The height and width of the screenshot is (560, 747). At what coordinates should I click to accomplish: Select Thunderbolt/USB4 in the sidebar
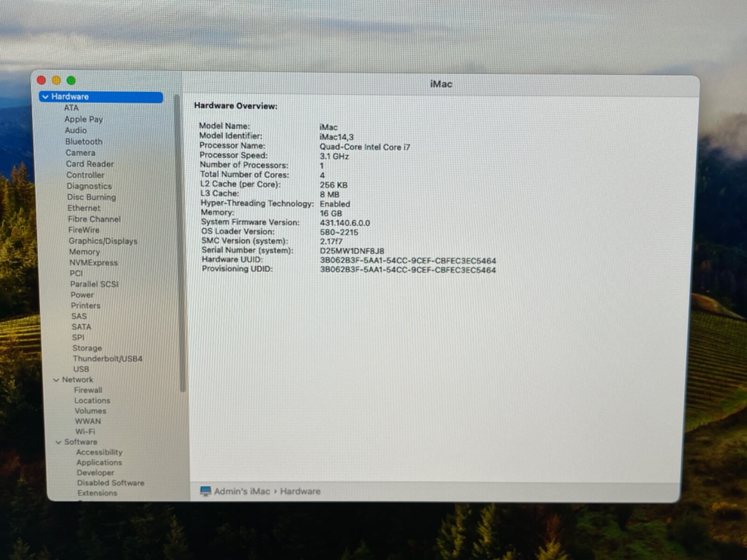click(107, 358)
